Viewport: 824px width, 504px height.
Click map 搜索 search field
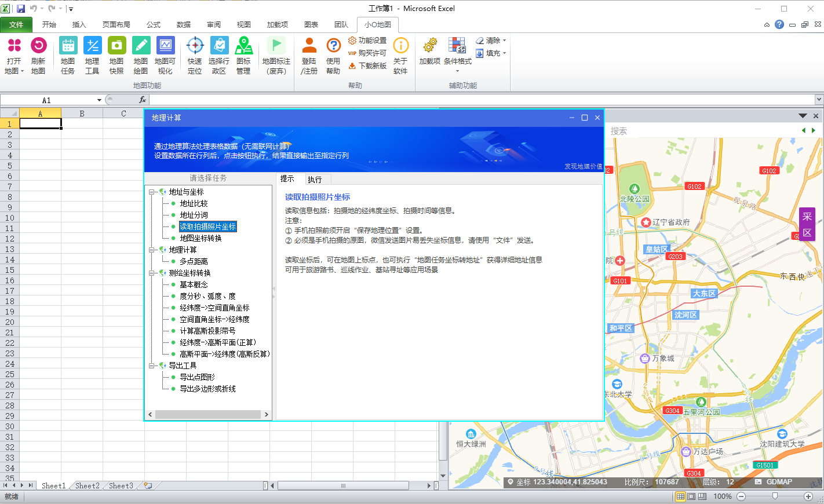[701, 131]
